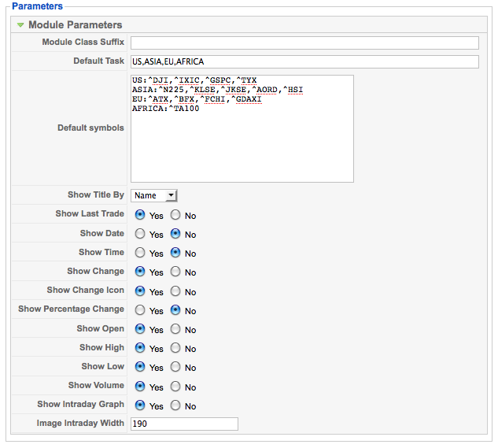Screen dimensions: 498x448
Task: Select No for Show Last Trade
Action: point(175,214)
